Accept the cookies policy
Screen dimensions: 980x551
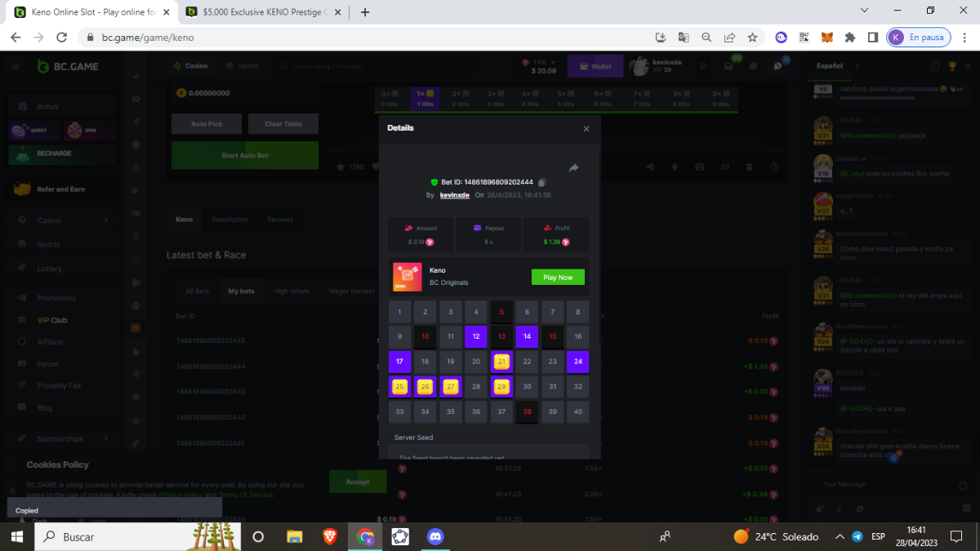(357, 482)
